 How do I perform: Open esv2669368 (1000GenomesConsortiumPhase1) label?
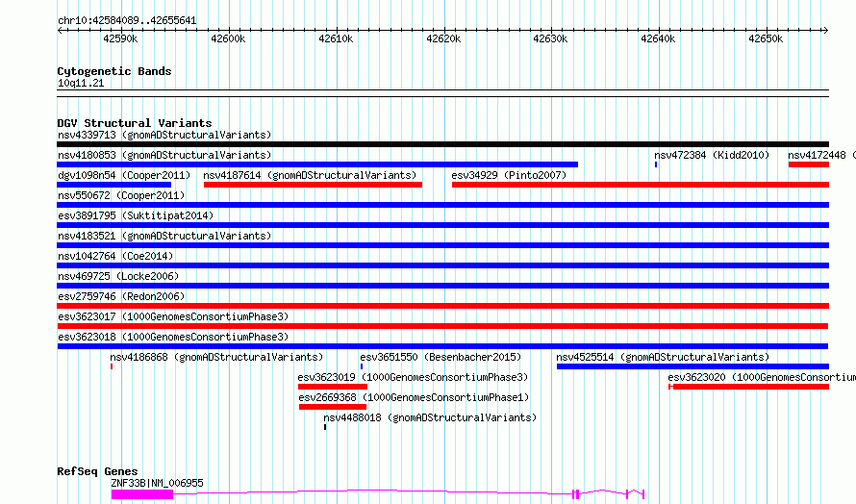pos(414,397)
